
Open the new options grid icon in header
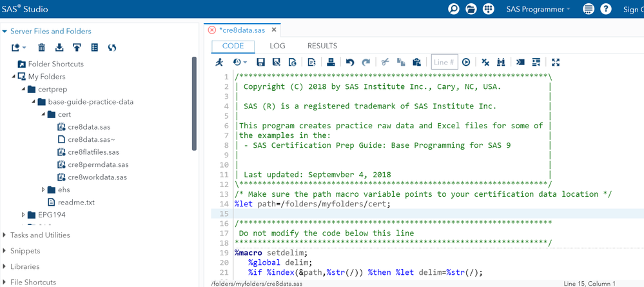tap(488, 9)
